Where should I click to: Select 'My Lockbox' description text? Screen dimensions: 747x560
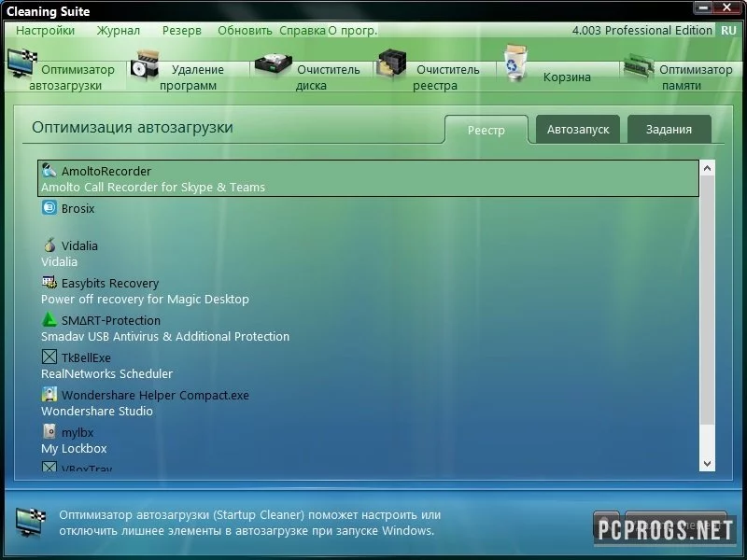[74, 449]
